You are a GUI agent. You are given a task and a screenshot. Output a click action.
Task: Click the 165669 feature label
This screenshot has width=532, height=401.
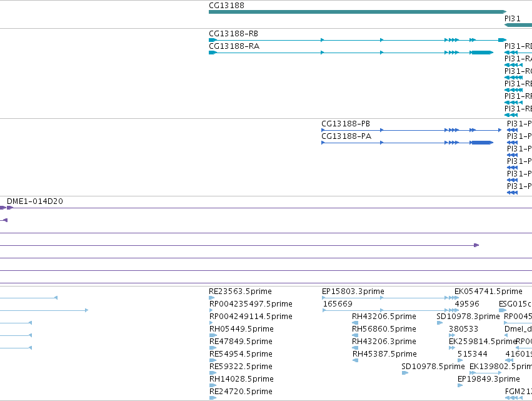point(338,304)
